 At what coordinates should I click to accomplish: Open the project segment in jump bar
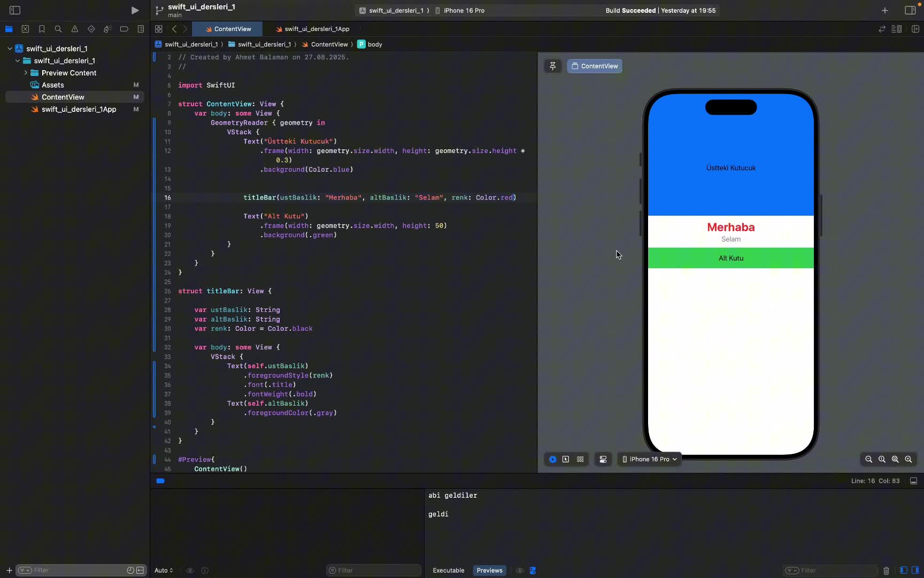point(186,44)
